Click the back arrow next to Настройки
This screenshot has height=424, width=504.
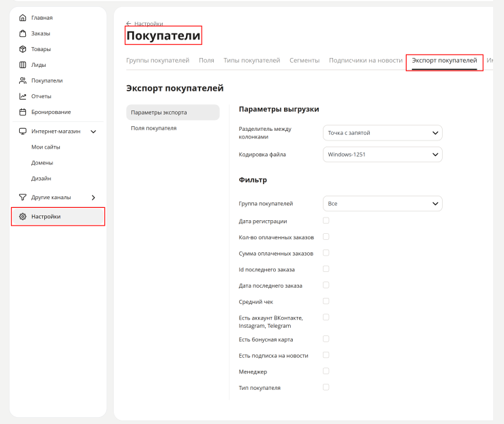(x=129, y=23)
